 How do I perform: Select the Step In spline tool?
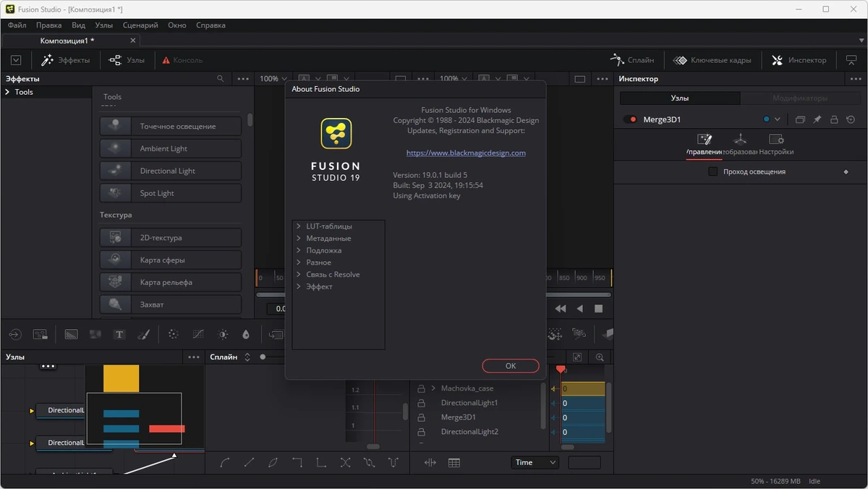pos(297,462)
